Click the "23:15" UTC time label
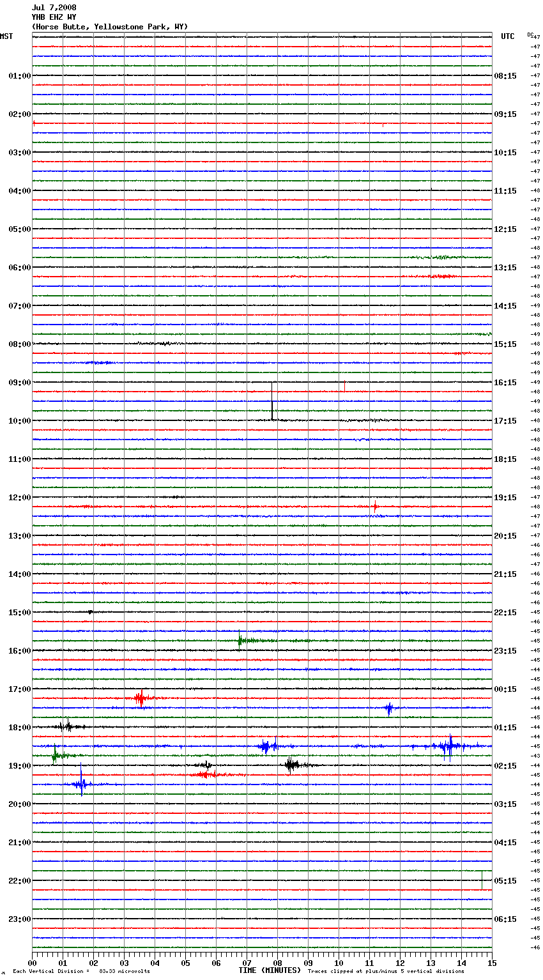This screenshot has height=980, width=543. 505,651
